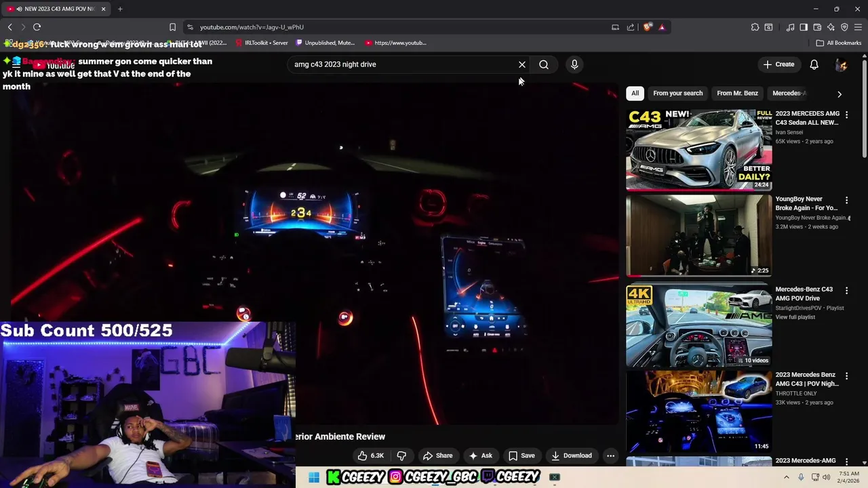Click the View full playlist link

pyautogui.click(x=795, y=317)
